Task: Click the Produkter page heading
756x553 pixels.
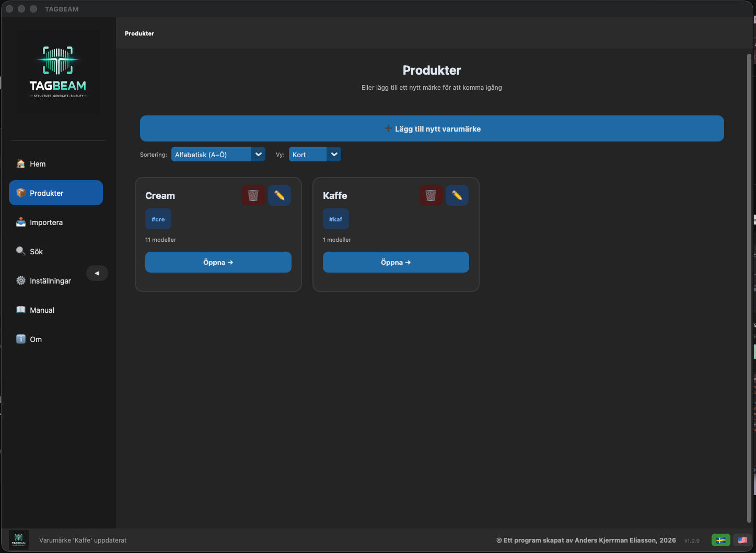Action: click(432, 70)
